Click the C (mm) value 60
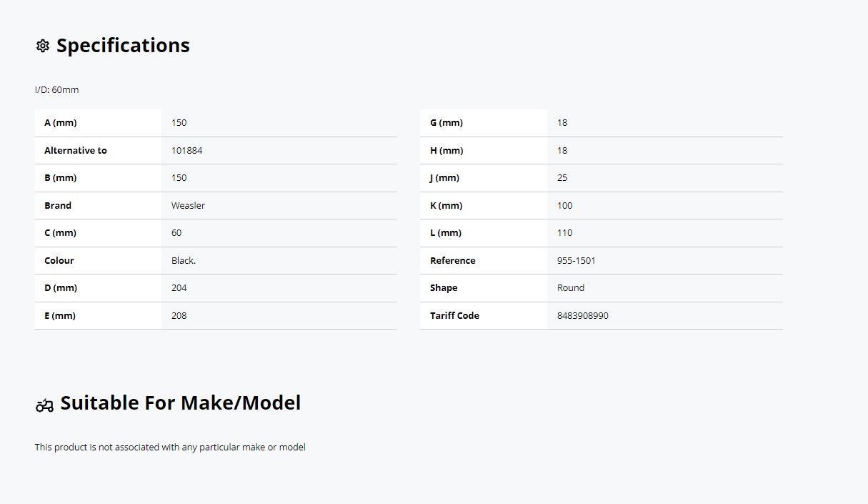 (176, 233)
